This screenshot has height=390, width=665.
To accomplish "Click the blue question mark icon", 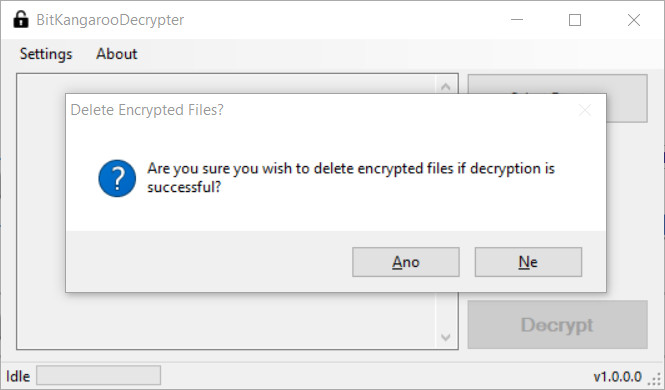I will click(x=117, y=178).
